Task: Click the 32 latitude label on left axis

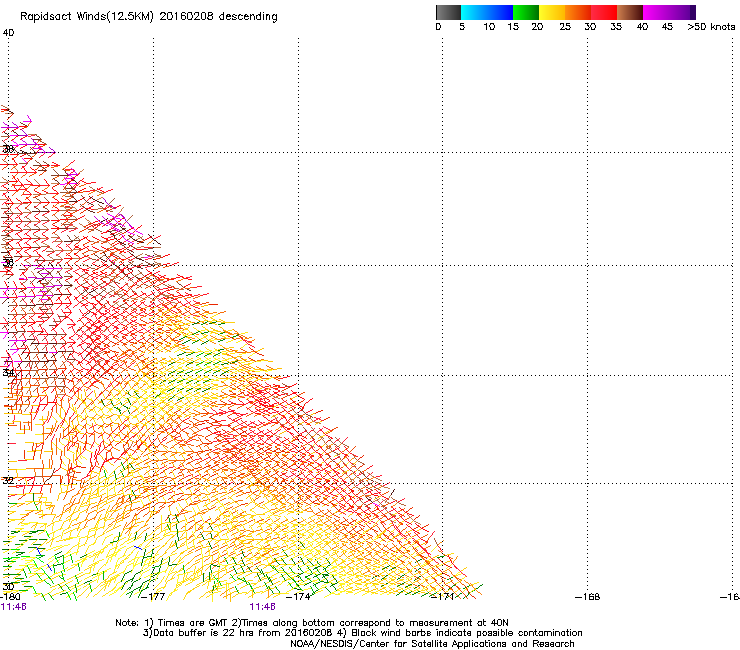Action: click(x=8, y=481)
